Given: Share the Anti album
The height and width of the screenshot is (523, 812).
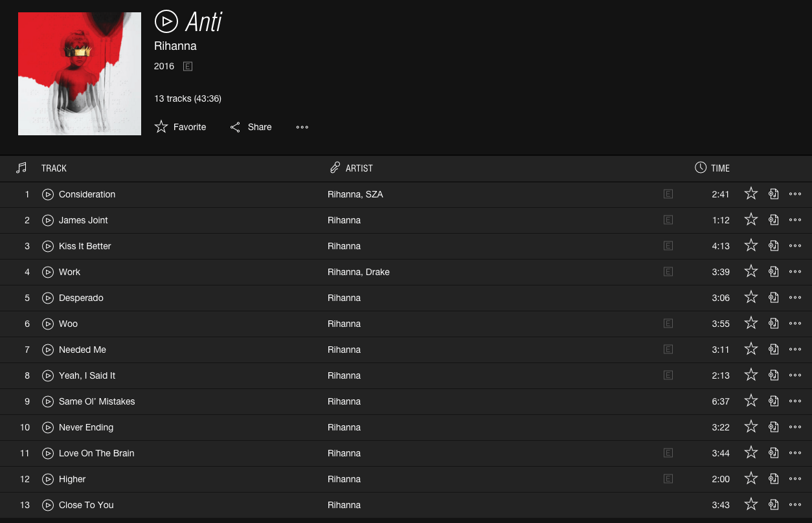Looking at the screenshot, I should (x=251, y=127).
